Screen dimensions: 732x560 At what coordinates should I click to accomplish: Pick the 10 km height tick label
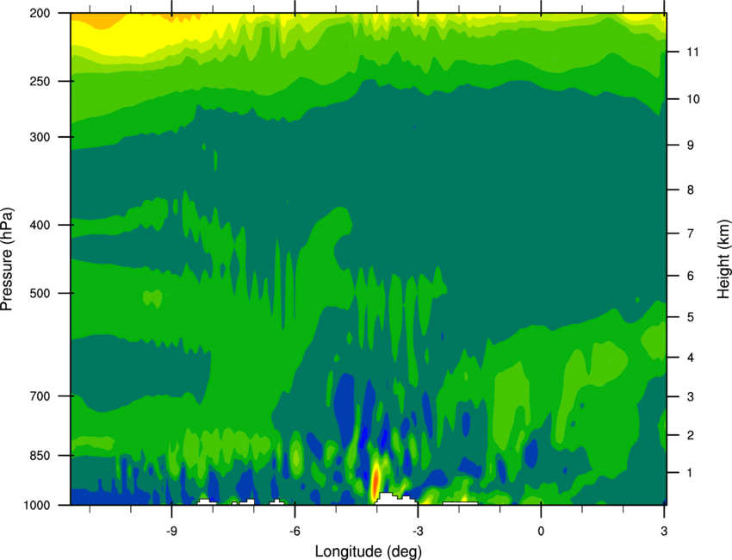[692, 99]
